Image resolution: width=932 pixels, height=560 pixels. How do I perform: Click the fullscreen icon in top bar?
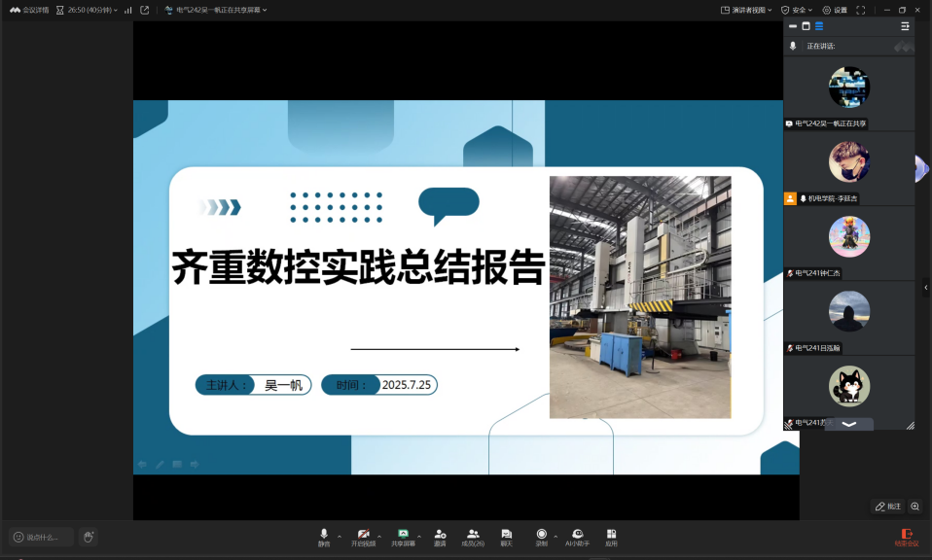pos(860,10)
